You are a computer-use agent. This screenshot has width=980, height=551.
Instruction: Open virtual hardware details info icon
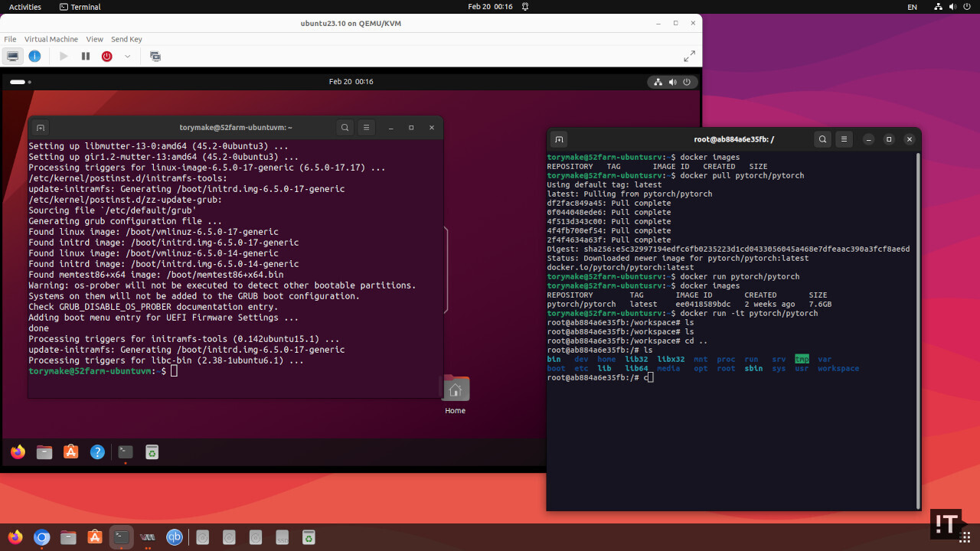point(34,56)
